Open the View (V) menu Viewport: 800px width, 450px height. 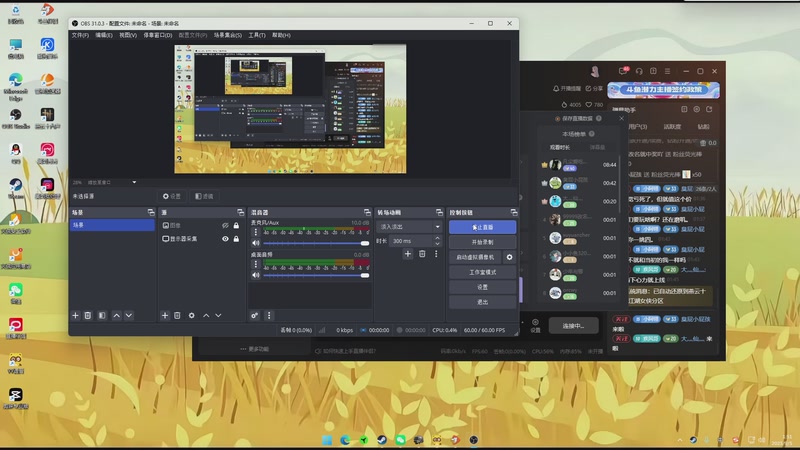128,35
